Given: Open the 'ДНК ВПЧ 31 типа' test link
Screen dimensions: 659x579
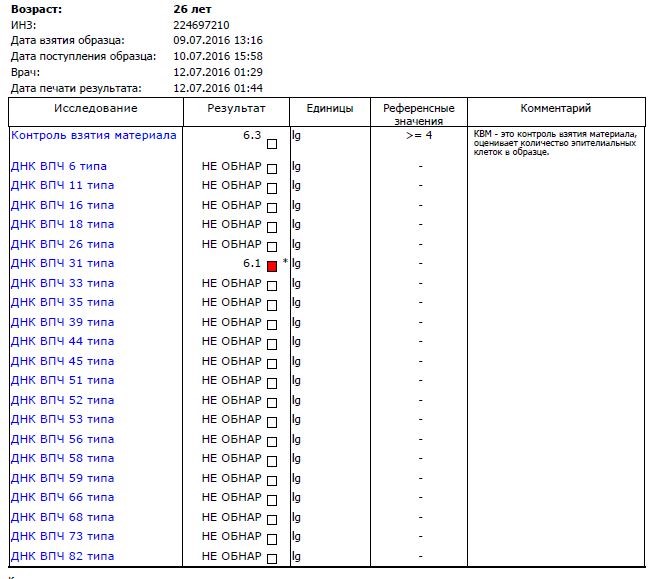Looking at the screenshot, I should (x=62, y=263).
